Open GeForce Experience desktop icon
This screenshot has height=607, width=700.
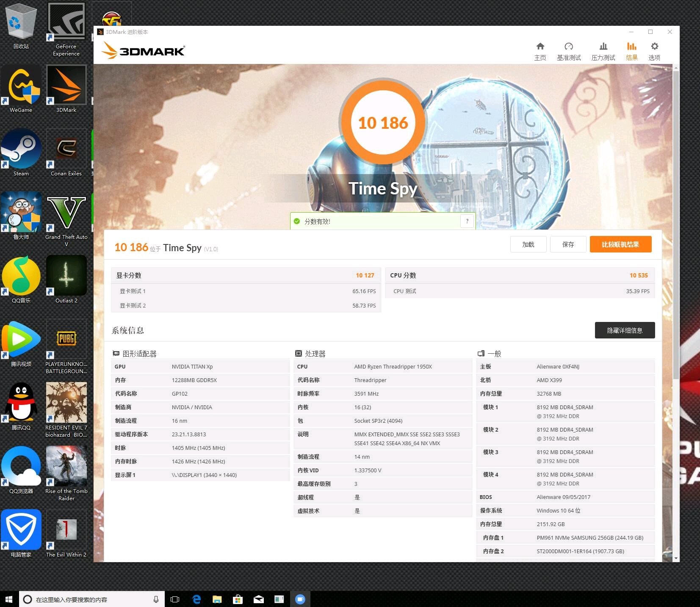[x=66, y=29]
